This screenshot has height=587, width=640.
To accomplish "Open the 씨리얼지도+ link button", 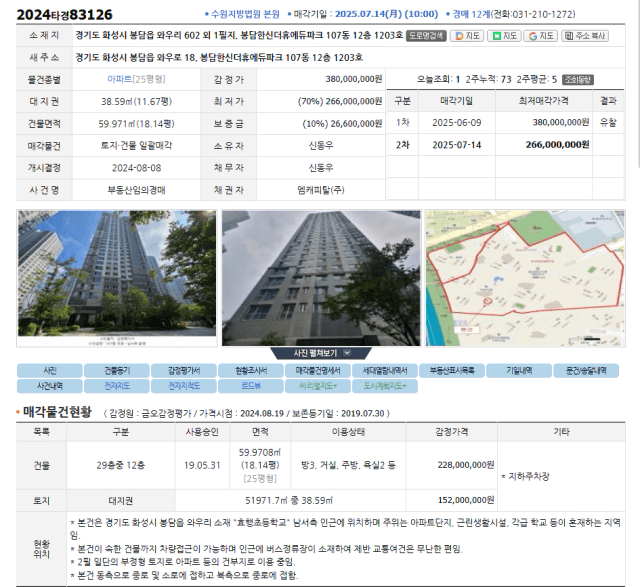I will click(x=318, y=386).
